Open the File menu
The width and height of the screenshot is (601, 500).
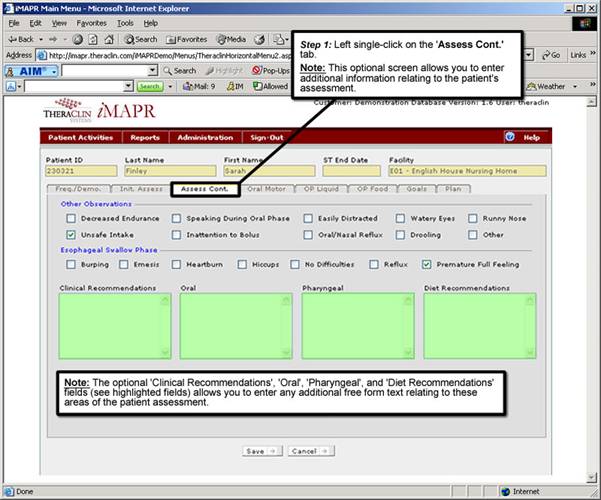click(14, 23)
